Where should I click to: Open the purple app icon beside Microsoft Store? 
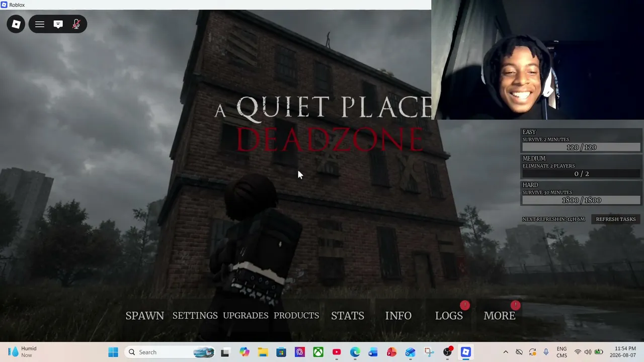coord(300,352)
